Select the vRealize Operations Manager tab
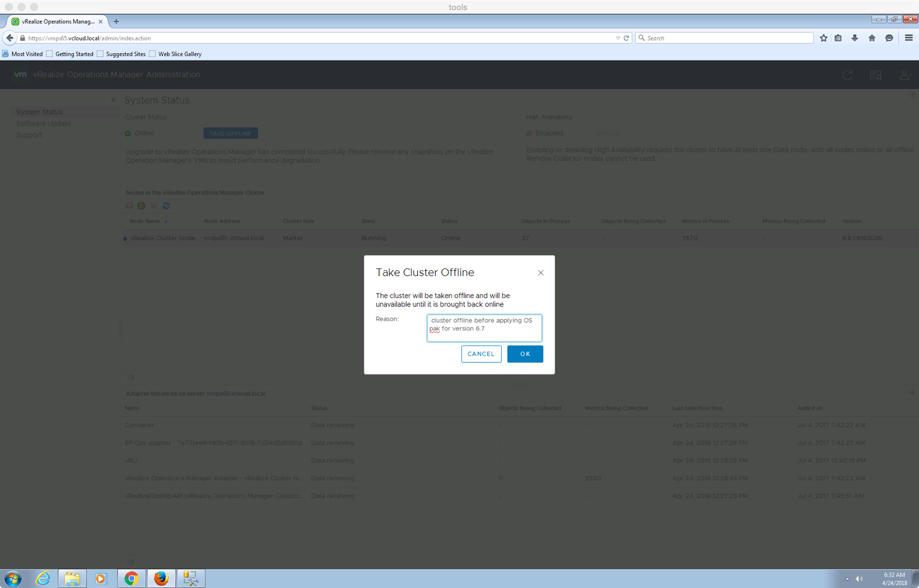 click(58, 21)
